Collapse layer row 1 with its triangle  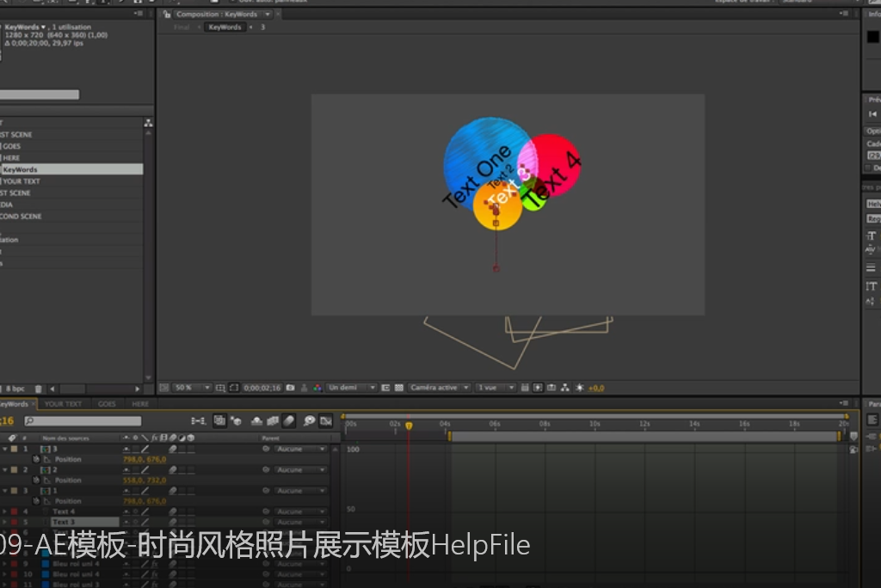(5, 449)
